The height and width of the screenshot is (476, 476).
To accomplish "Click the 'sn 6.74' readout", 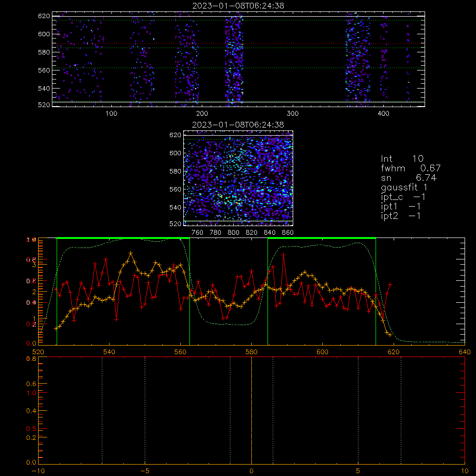I will pyautogui.click(x=408, y=178).
